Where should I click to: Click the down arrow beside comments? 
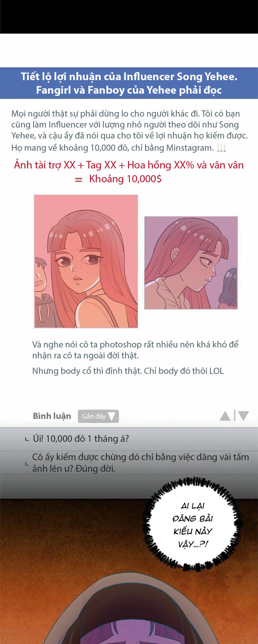click(243, 416)
